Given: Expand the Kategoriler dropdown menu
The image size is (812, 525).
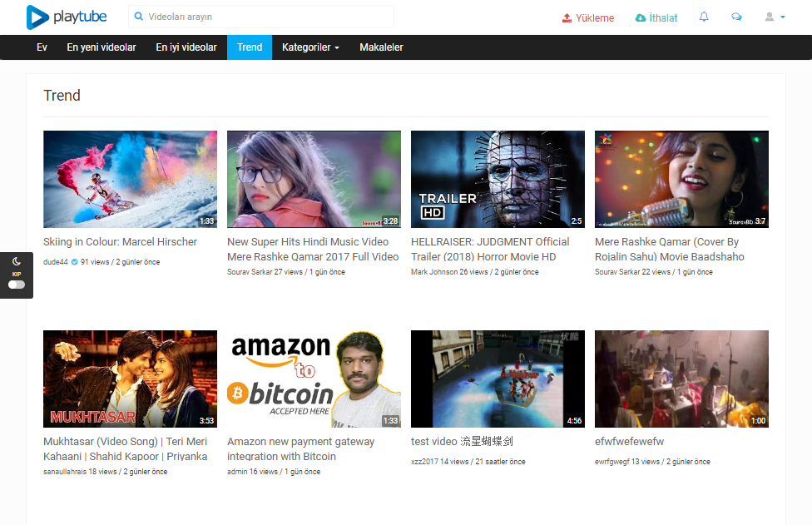Looking at the screenshot, I should 310,47.
